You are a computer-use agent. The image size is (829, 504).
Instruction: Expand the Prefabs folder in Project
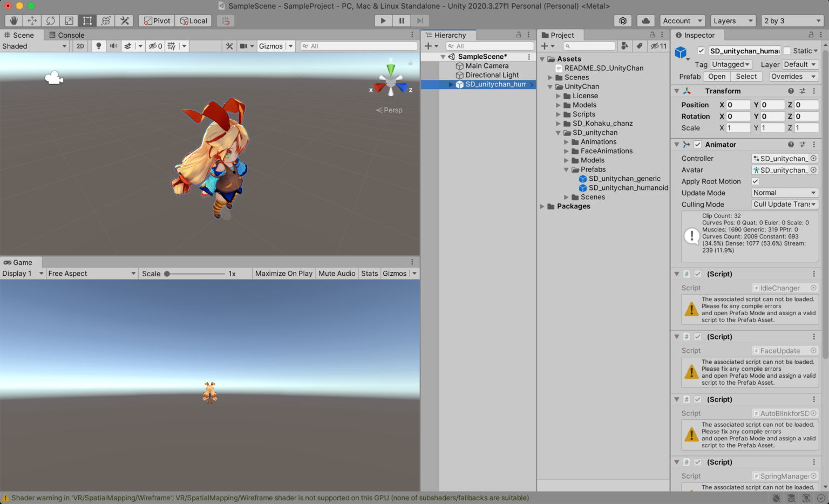(x=566, y=169)
